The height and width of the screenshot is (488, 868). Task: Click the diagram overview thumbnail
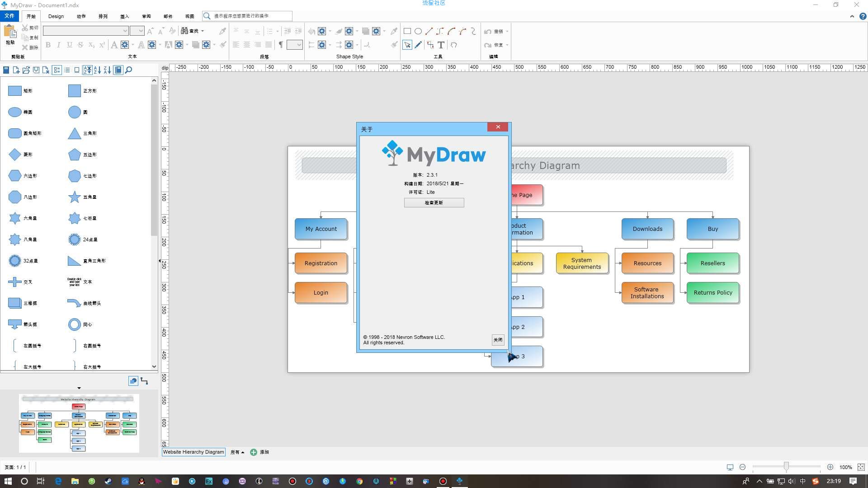point(79,423)
